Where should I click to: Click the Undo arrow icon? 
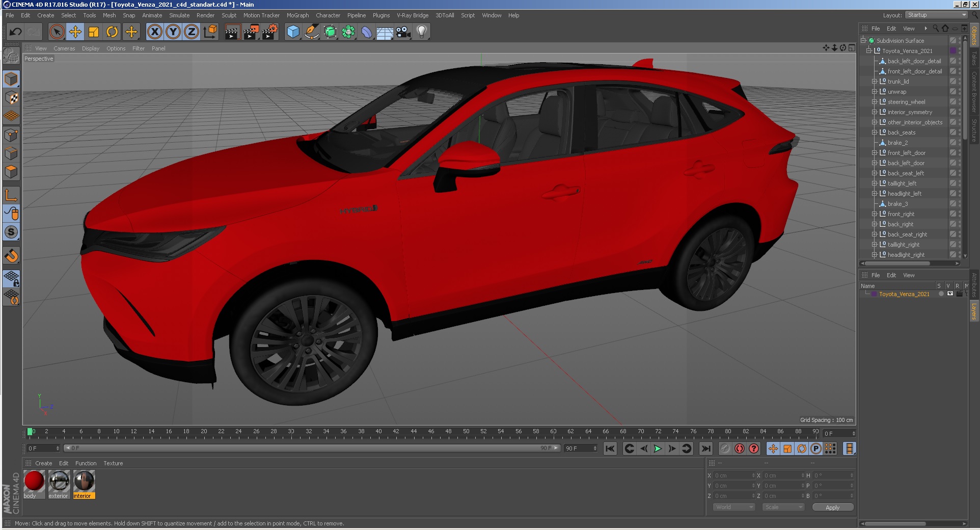[x=15, y=32]
